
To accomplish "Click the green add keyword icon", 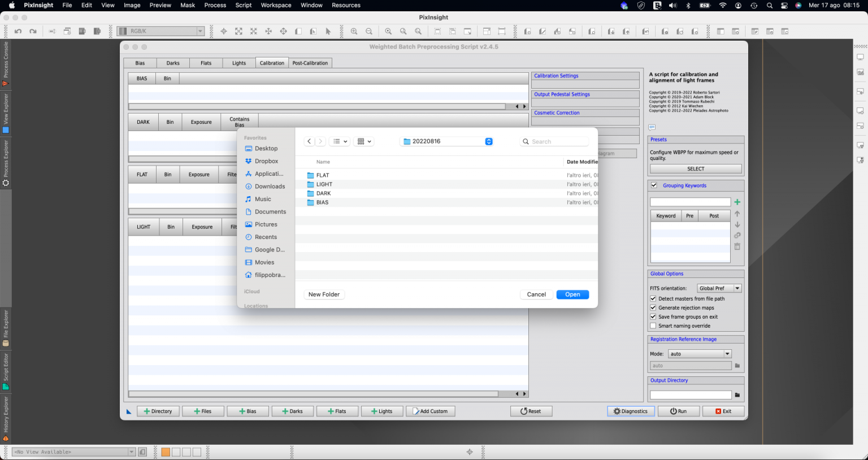I will (x=737, y=202).
